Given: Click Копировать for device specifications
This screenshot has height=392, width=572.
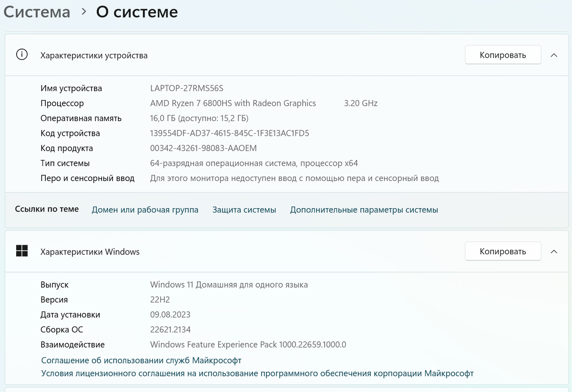Looking at the screenshot, I should (x=502, y=55).
